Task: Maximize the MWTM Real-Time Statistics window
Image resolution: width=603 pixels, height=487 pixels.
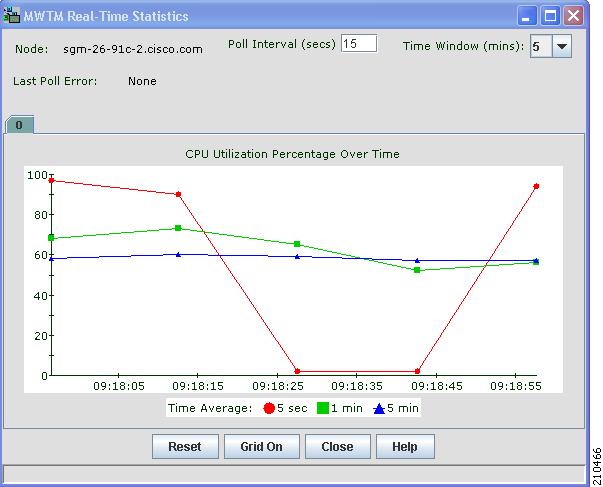Action: [550, 16]
